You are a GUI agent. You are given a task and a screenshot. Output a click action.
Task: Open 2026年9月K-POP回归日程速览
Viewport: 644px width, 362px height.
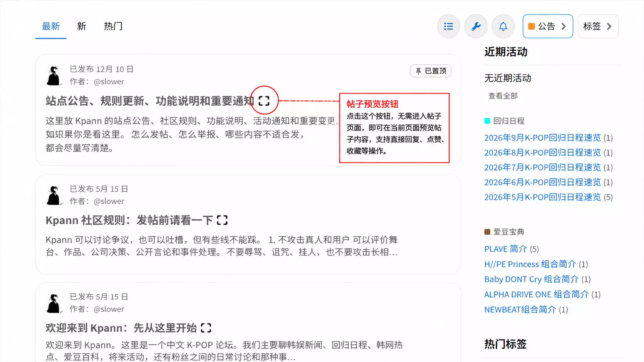coord(542,138)
